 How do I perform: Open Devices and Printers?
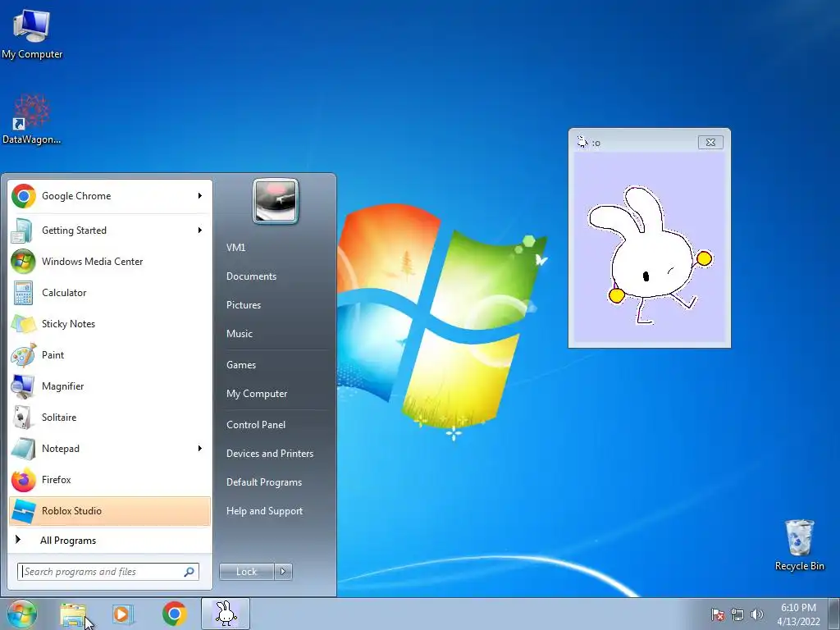(x=270, y=454)
